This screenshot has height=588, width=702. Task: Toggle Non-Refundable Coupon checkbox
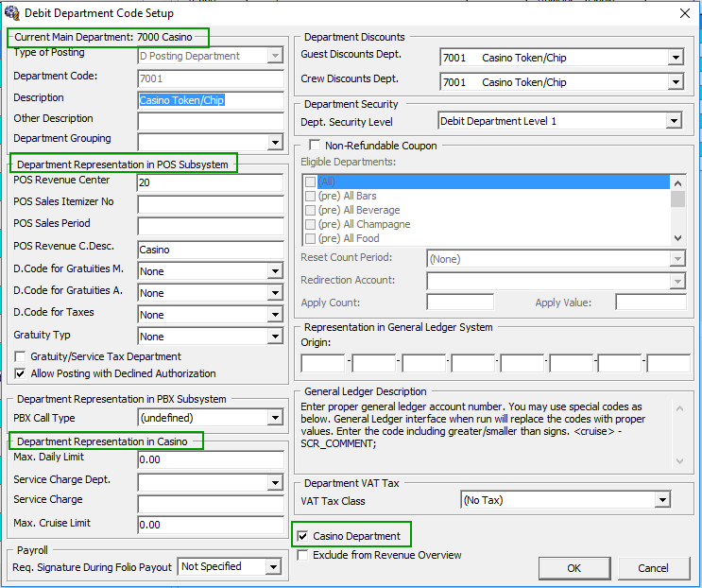click(315, 145)
